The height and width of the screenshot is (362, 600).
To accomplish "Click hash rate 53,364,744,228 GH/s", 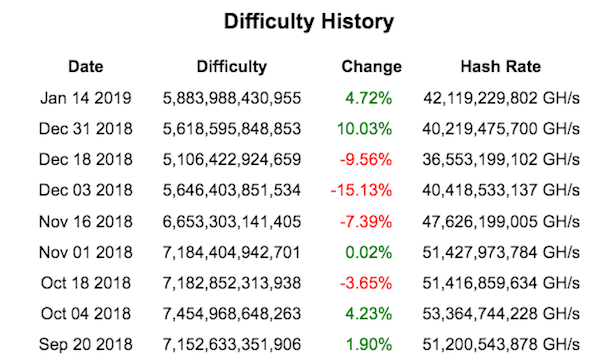I will click(x=501, y=314).
